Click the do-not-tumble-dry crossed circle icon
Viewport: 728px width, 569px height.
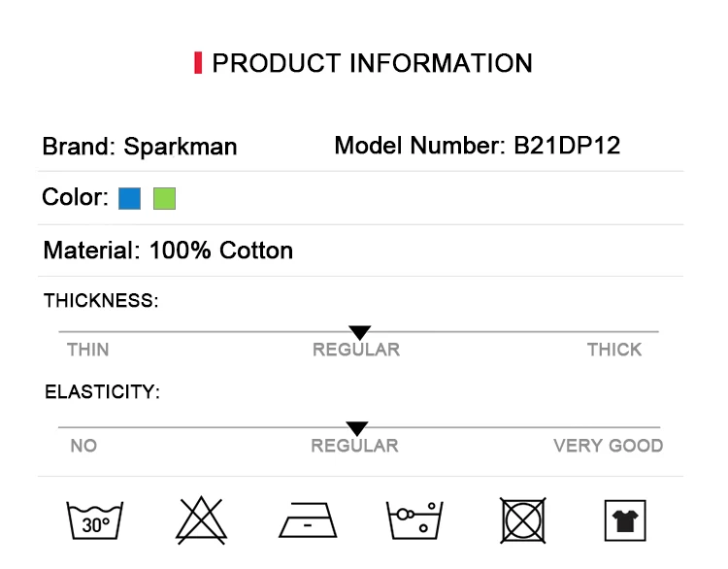click(523, 520)
